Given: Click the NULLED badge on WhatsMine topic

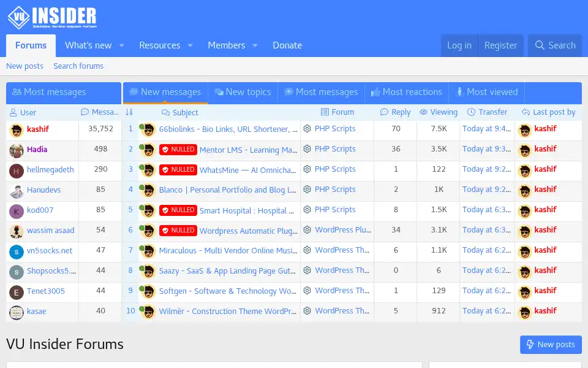Looking at the screenshot, I should point(178,170).
